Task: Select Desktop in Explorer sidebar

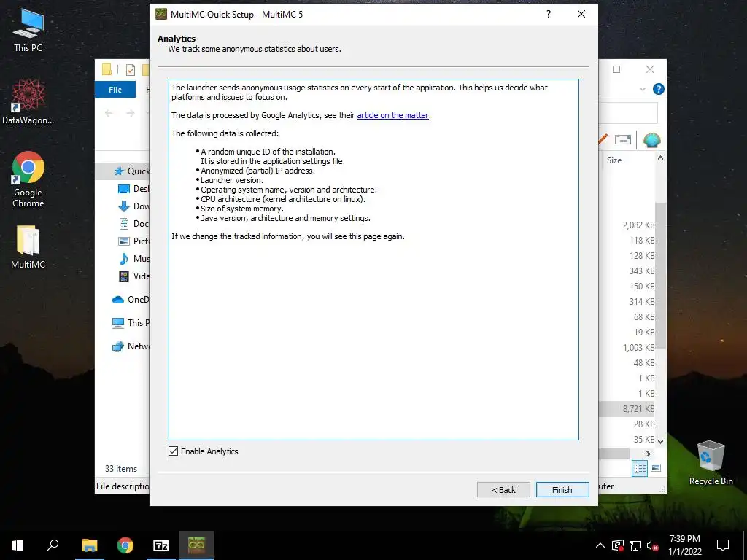Action: click(133, 189)
